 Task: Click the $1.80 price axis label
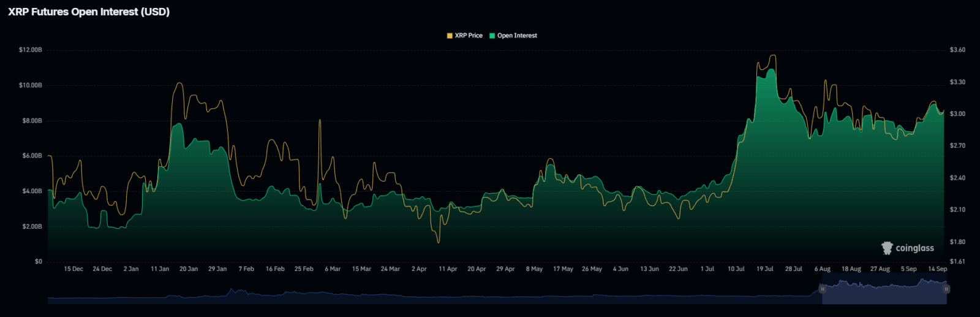coord(957,242)
